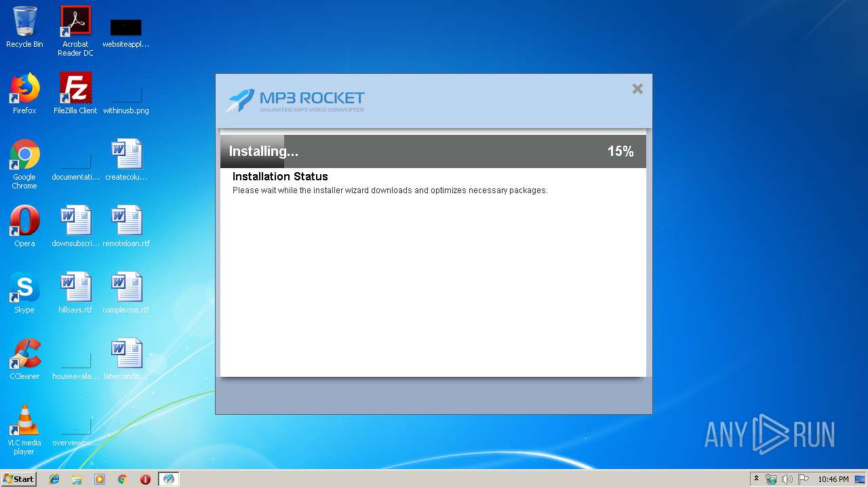The height and width of the screenshot is (488, 868).
Task: Select the documentati... desktop file
Action: pos(75,165)
